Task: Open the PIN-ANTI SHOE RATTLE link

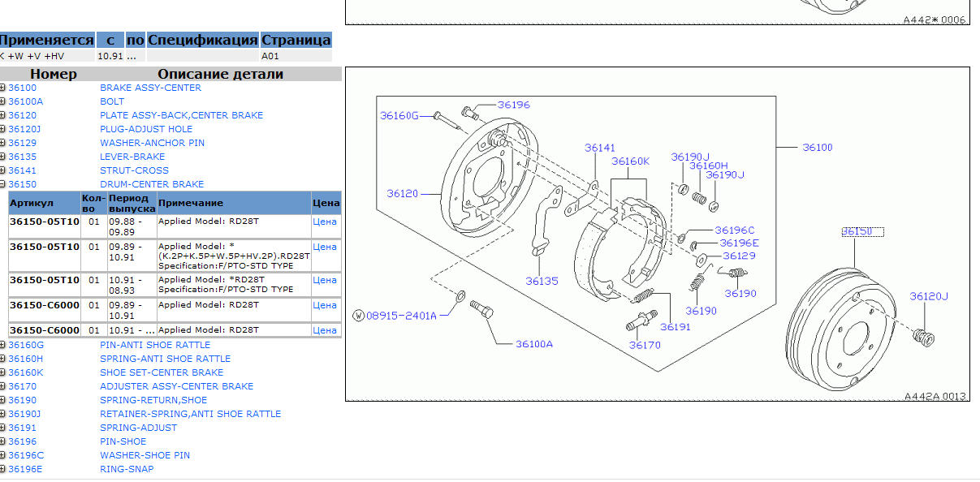Action: (154, 345)
